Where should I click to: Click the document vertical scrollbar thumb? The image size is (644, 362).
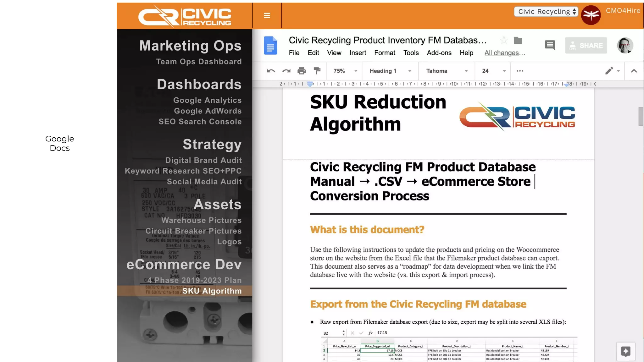(641, 116)
